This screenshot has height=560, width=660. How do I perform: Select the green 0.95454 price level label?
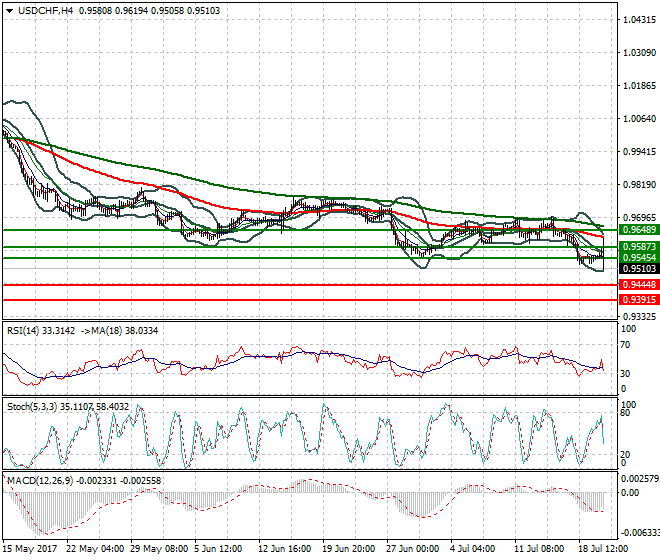point(639,258)
